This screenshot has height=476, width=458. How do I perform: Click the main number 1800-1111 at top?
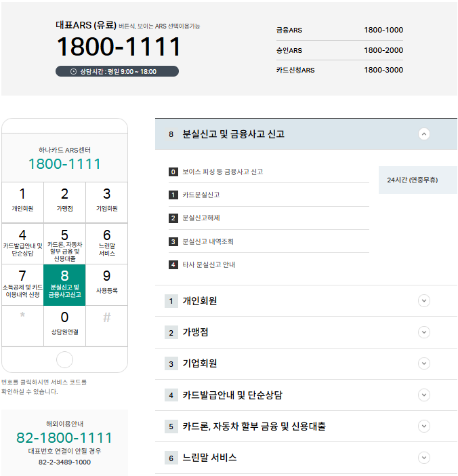[x=119, y=46]
